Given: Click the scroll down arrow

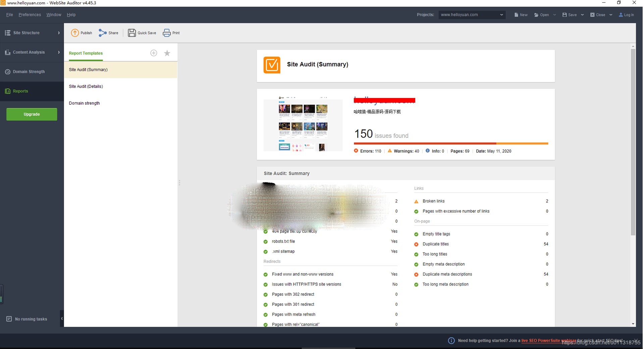Looking at the screenshot, I should click(x=633, y=324).
